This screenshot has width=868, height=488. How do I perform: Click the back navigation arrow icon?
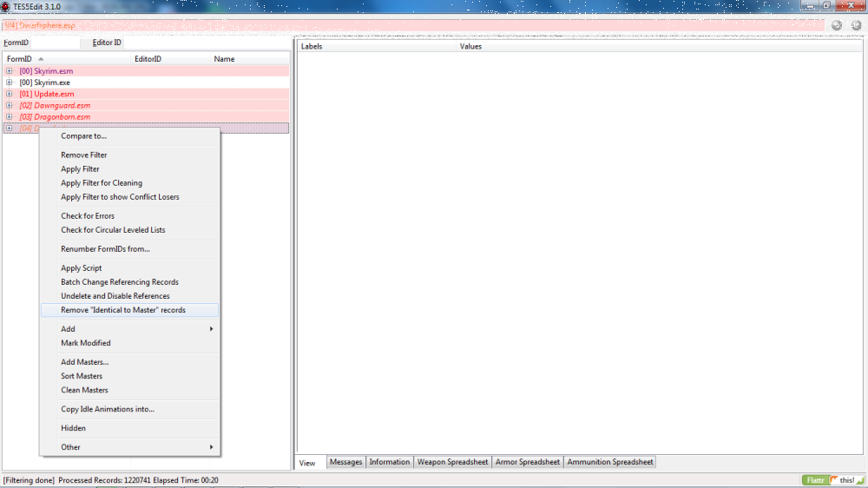coord(837,25)
